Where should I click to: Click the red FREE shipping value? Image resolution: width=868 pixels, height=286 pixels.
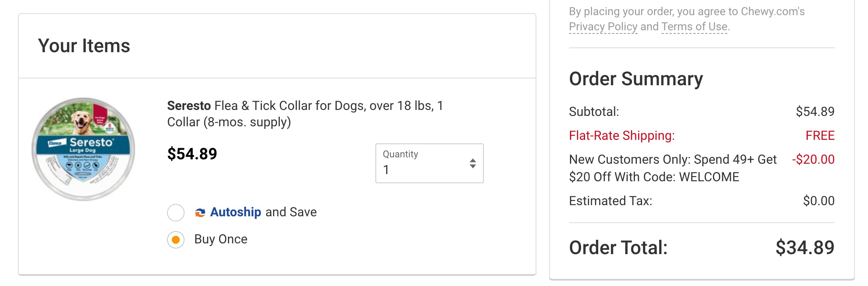click(x=820, y=135)
